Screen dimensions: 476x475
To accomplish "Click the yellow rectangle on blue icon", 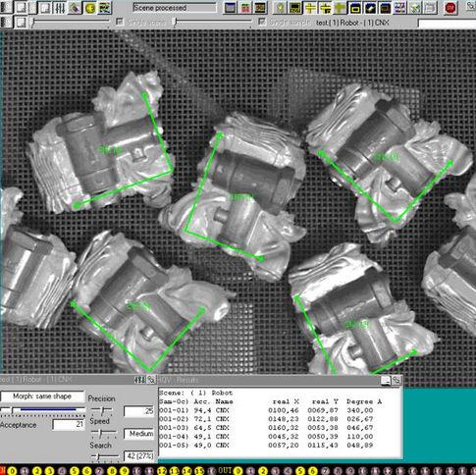I will tap(355, 8).
